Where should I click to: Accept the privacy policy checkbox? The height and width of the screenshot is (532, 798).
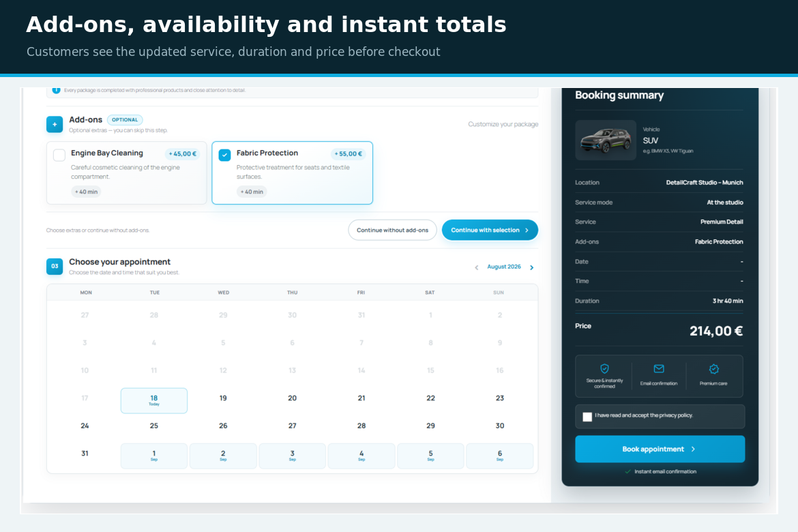pyautogui.click(x=587, y=417)
